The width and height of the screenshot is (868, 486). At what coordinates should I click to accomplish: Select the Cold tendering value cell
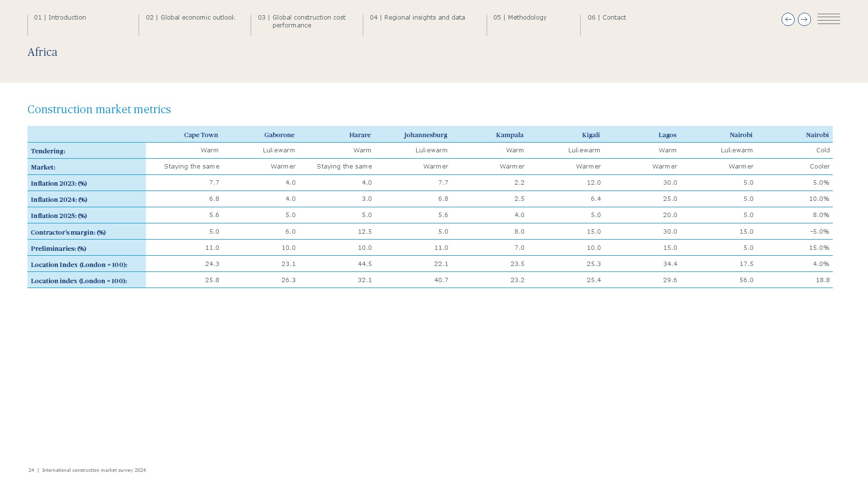click(x=822, y=150)
